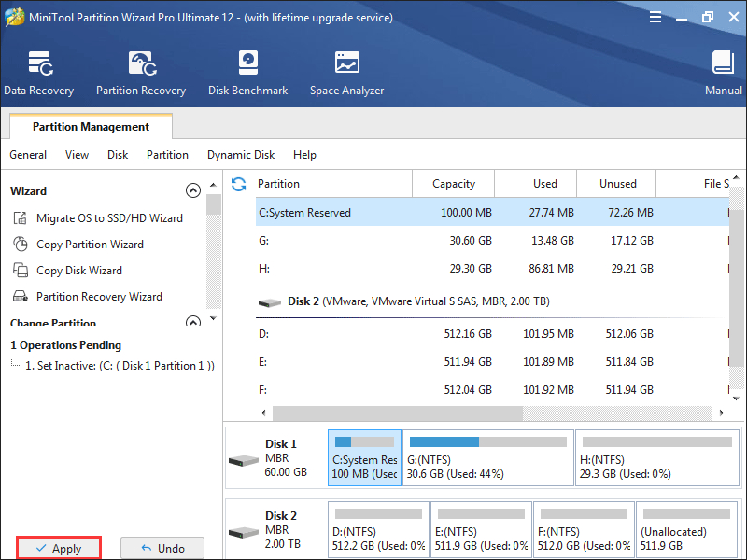The height and width of the screenshot is (560, 747).
Task: Click the refresh icon beside Partition column
Action: coord(239,184)
